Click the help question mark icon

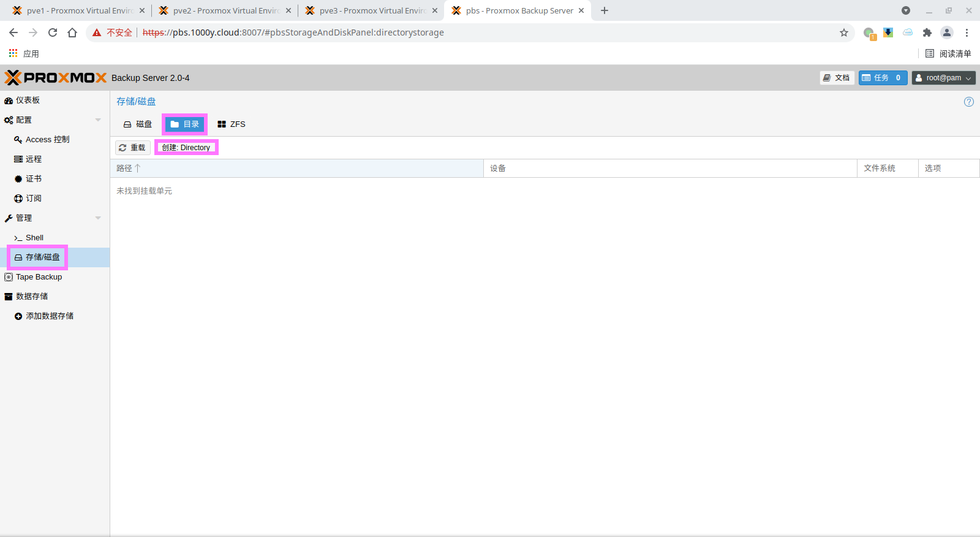pyautogui.click(x=968, y=102)
